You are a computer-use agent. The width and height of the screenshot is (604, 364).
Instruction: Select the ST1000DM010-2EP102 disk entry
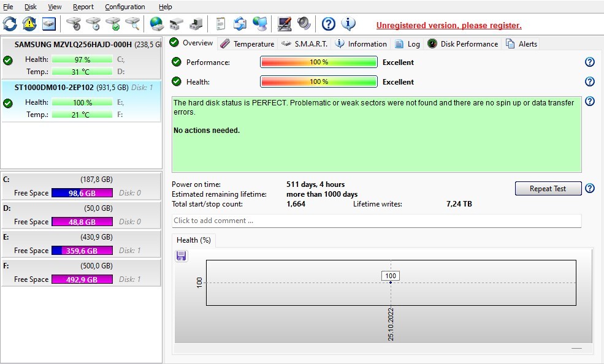pos(81,101)
